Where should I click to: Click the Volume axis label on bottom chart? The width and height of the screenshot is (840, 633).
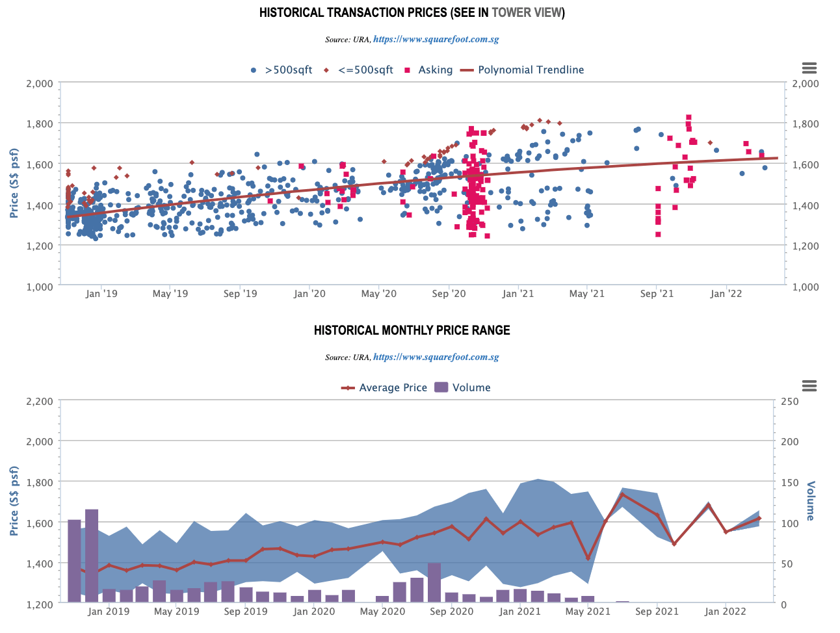coord(810,501)
